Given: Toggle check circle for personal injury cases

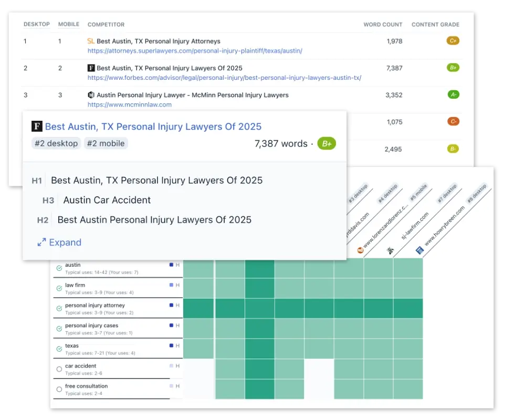Looking at the screenshot, I should tap(59, 329).
